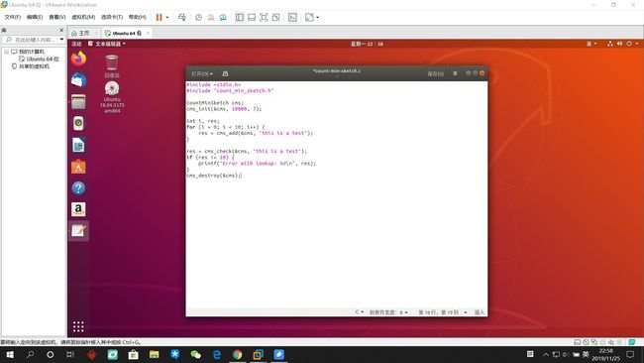Click the 保存(S) save button
Viewport: 644px width, 363px height.
[x=435, y=73]
